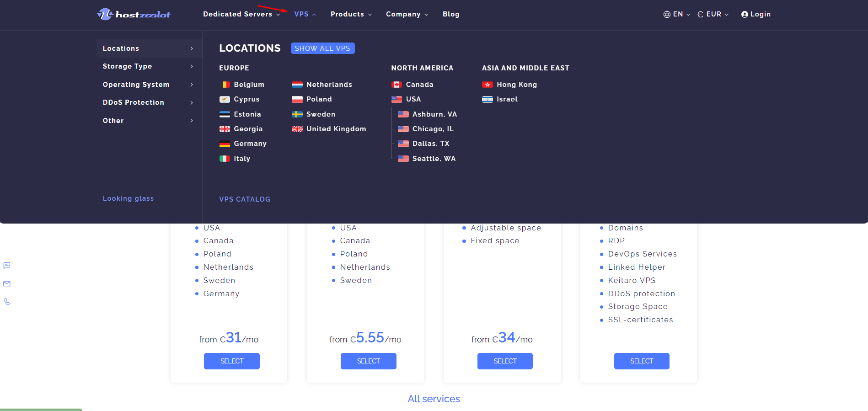
Task: Expand Operating System submenu chevron
Action: pyautogui.click(x=192, y=85)
